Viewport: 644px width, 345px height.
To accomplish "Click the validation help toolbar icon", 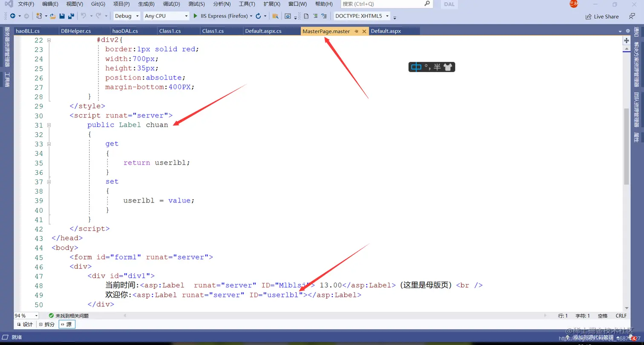I will point(325,16).
